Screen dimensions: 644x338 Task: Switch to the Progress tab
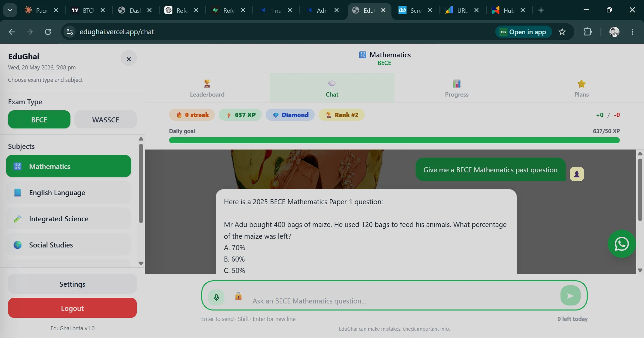pyautogui.click(x=457, y=88)
